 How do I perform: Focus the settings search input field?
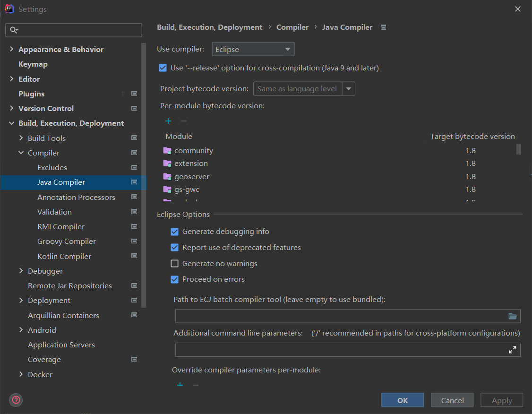coord(74,30)
